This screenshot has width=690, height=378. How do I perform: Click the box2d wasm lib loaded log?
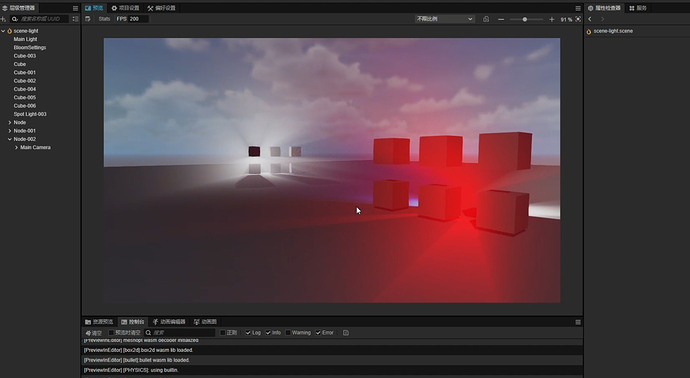click(332, 350)
